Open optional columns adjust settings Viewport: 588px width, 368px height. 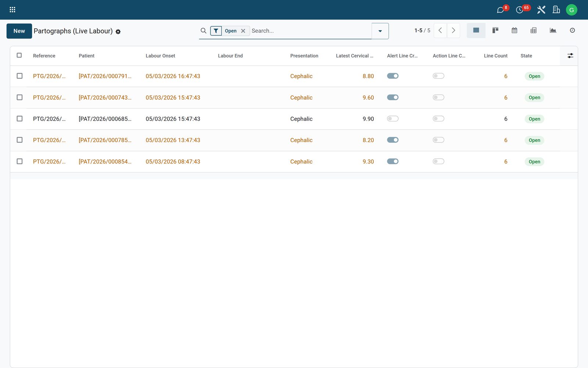tap(570, 56)
